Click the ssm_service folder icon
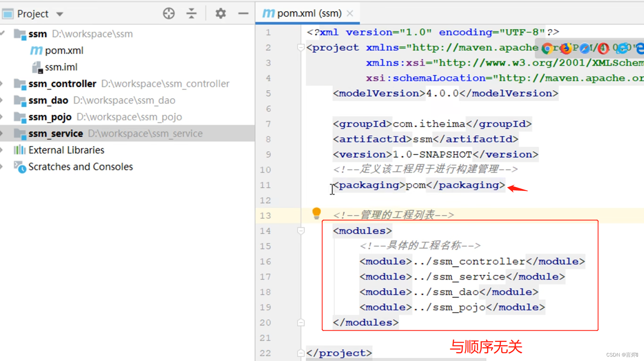 (20, 133)
